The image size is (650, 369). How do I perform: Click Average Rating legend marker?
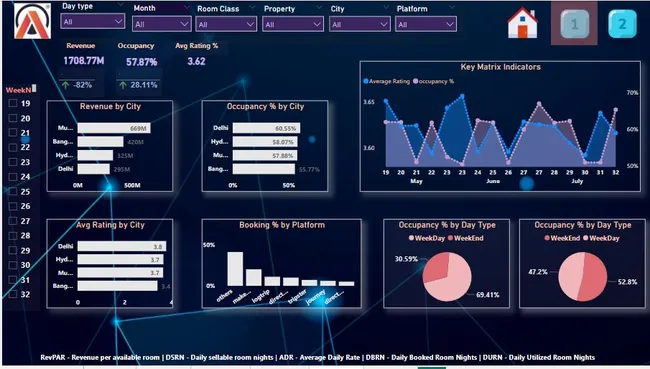click(x=366, y=81)
